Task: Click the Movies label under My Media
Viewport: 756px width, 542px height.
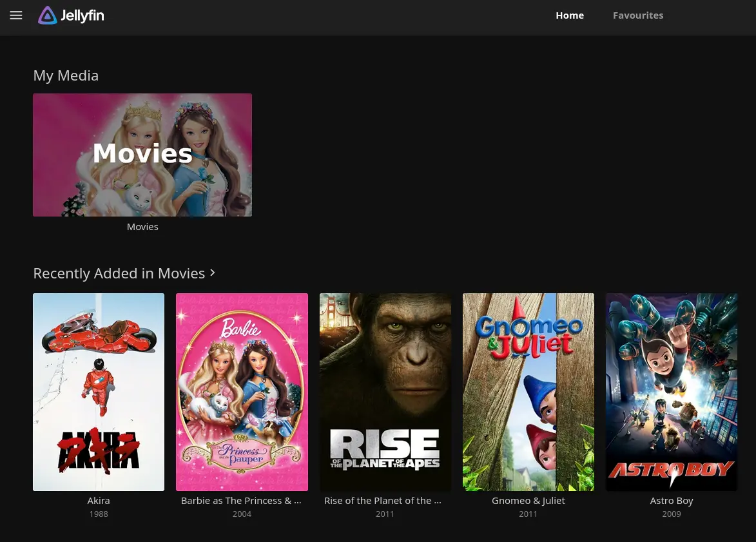Action: (142, 227)
